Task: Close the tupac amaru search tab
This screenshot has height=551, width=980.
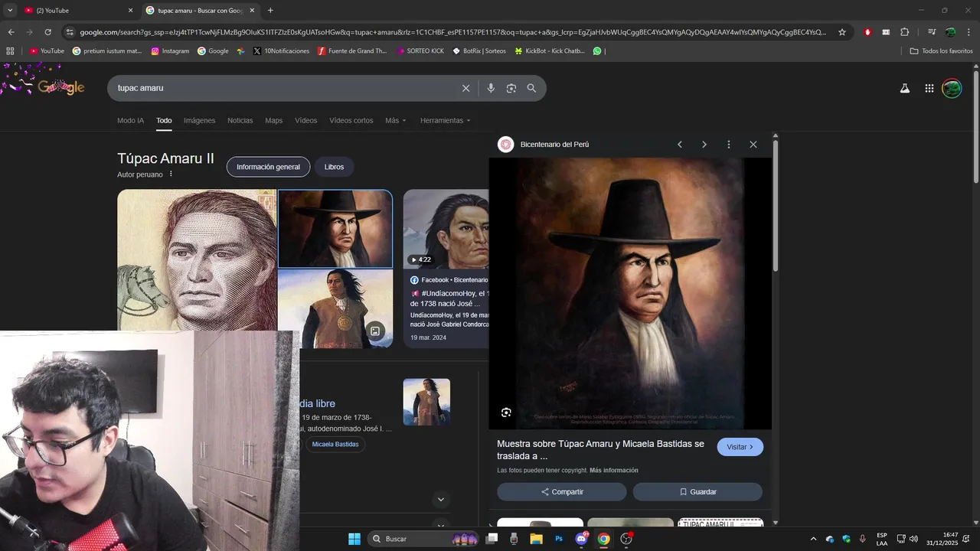Action: click(x=252, y=11)
